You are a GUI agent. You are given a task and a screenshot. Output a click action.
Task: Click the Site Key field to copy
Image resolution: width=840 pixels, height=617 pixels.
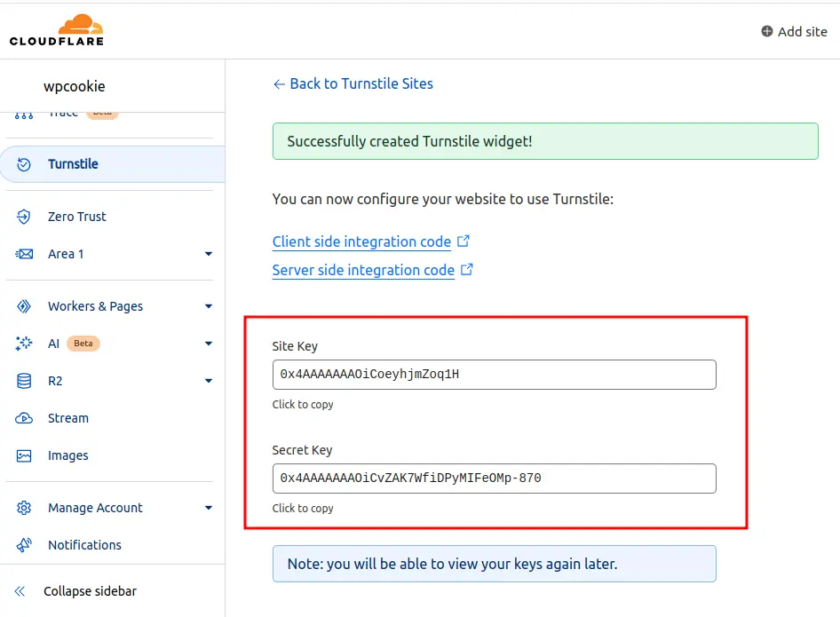494,375
